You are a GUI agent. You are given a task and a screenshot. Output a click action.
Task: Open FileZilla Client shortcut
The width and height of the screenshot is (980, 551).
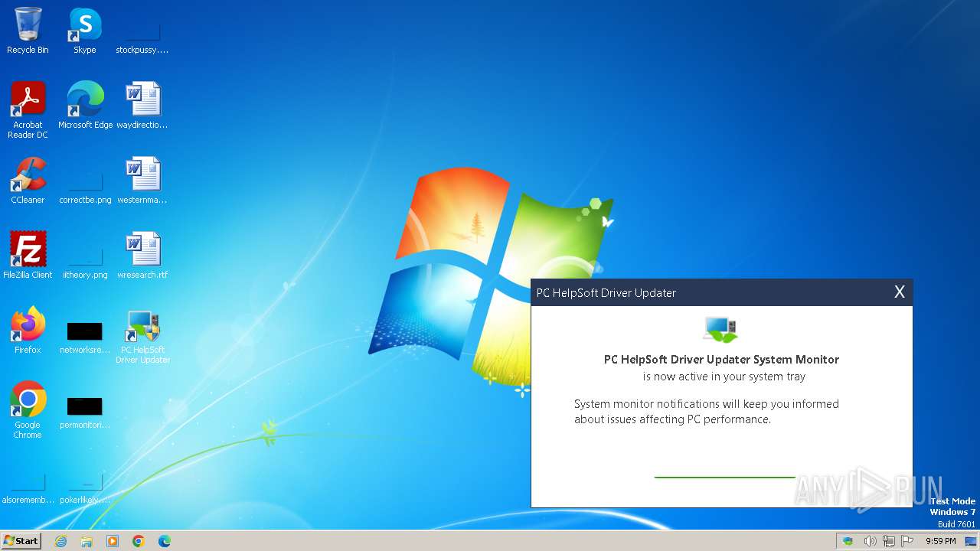pos(28,256)
